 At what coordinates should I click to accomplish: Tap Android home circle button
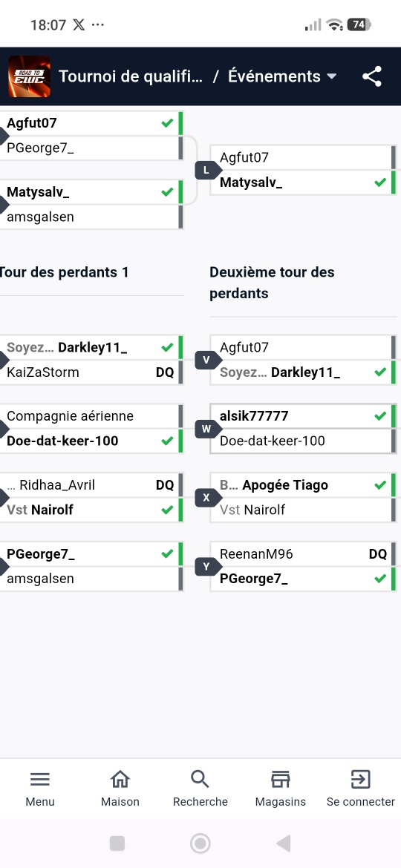point(200,843)
